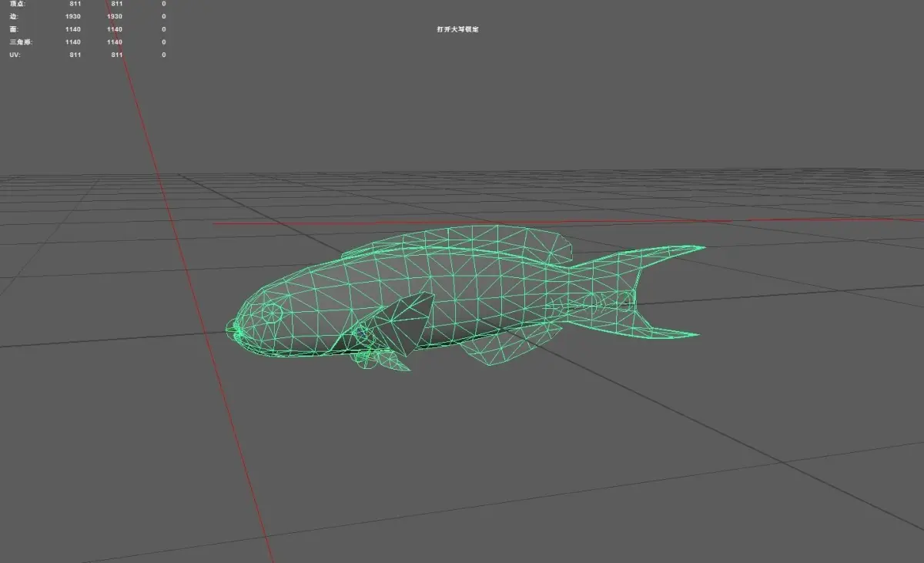Click the 0 value in the 面 row
924x563 pixels.
[163, 29]
